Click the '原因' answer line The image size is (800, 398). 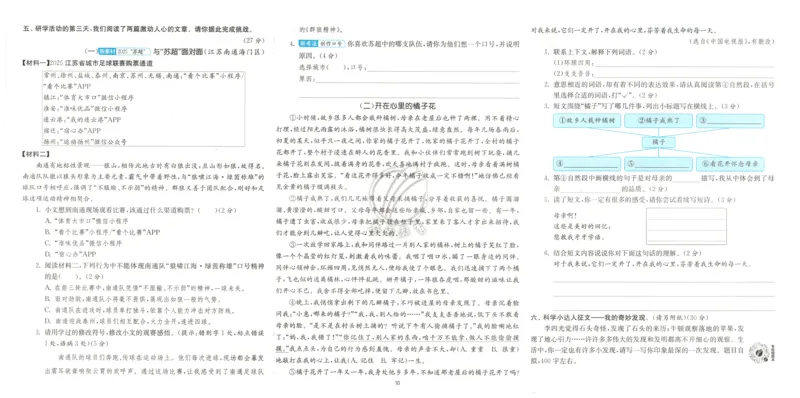(x=418, y=79)
